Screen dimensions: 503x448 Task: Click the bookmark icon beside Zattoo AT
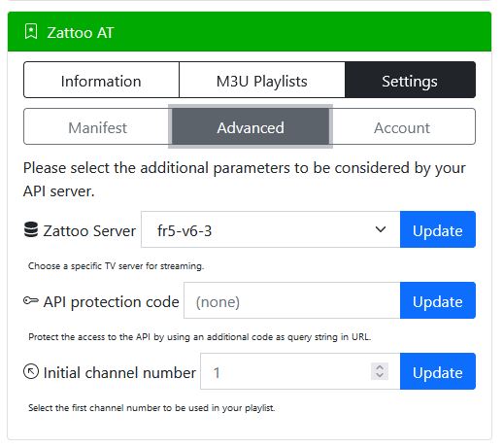[x=31, y=32]
